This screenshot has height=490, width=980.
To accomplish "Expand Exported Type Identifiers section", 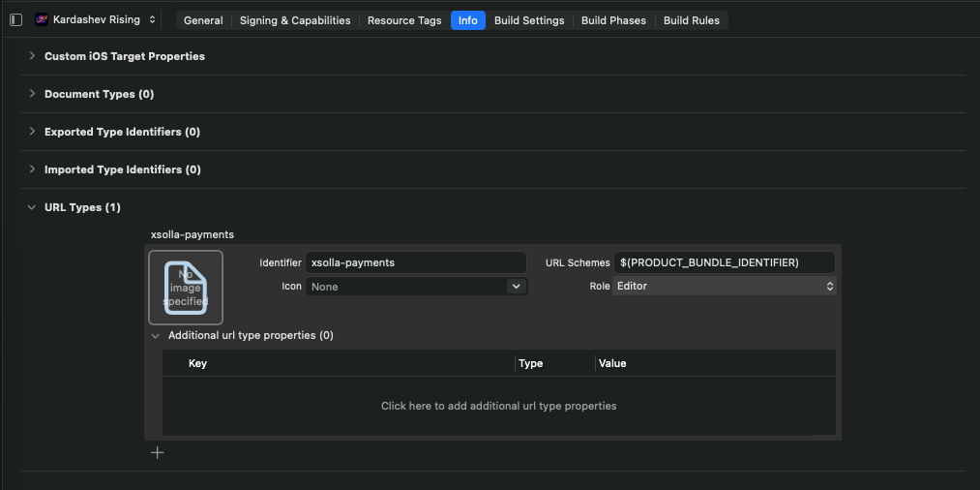I will pyautogui.click(x=32, y=132).
